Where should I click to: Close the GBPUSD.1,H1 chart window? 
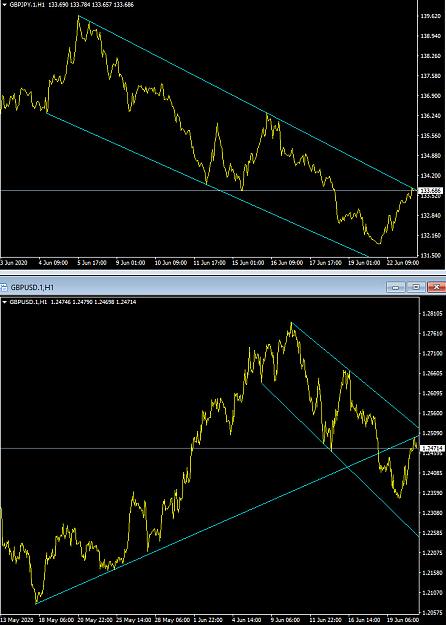pyautogui.click(x=436, y=287)
